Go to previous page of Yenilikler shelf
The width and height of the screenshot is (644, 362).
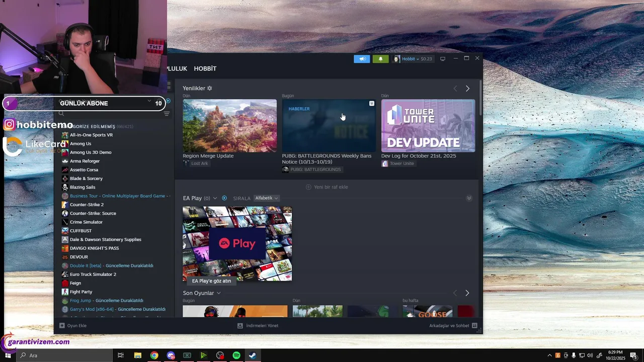[x=455, y=88]
